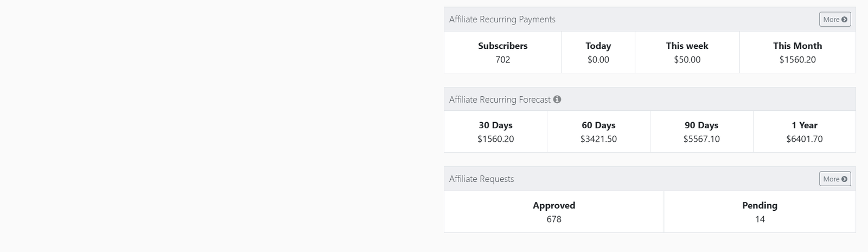Viewport: 868px width, 252px height.
Task: Select the 1 Year forecast $6401.70
Action: click(805, 139)
